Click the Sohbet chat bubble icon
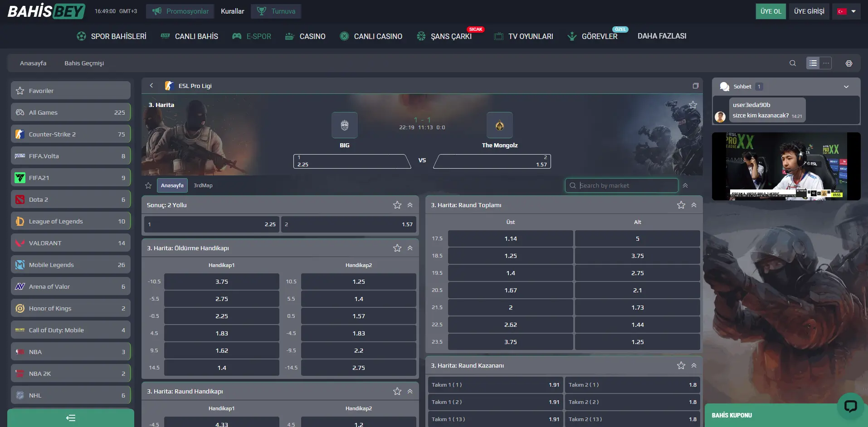The height and width of the screenshot is (427, 868). 725,87
